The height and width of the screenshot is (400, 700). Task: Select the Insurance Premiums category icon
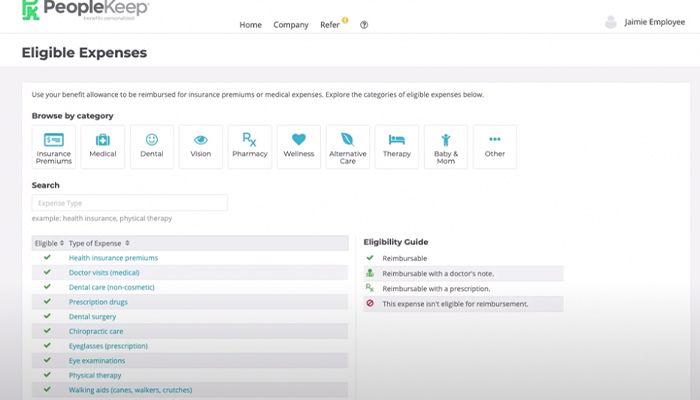click(x=54, y=146)
